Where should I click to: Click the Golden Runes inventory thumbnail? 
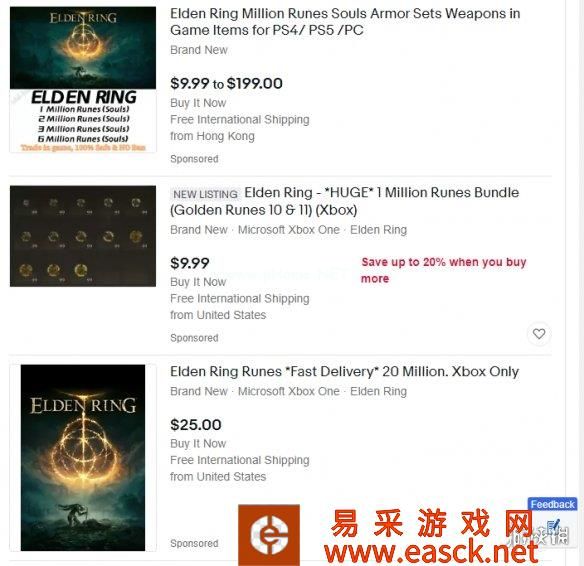83,236
